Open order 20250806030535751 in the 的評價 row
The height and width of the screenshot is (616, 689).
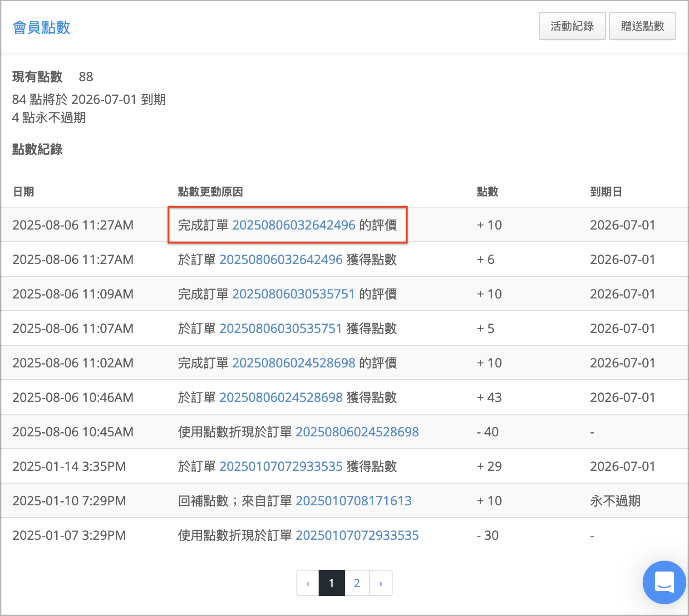pos(293,294)
